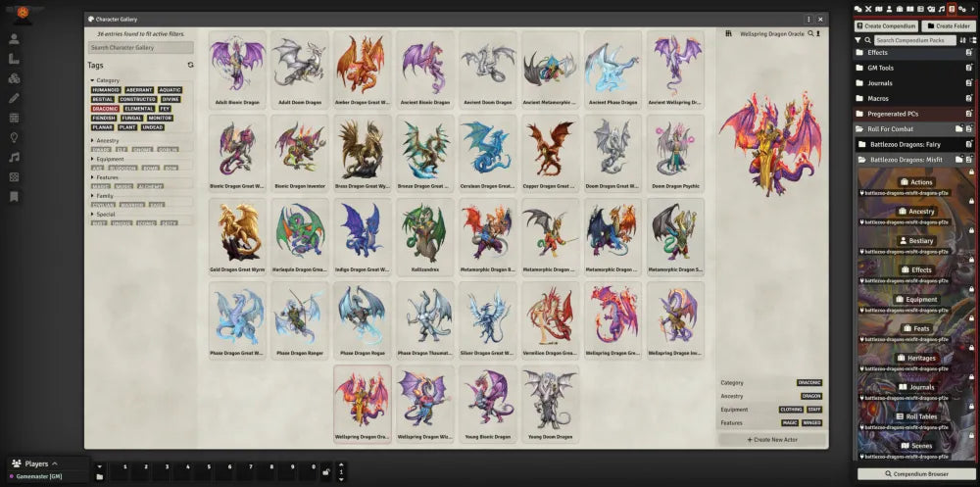Enable the HUMANOID category tag filter
The image size is (980, 487).
coord(106,90)
